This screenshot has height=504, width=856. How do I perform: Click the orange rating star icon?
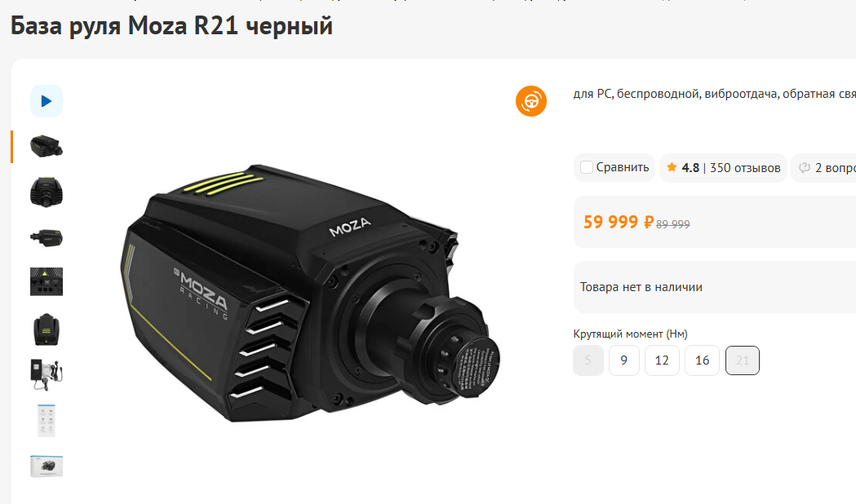[x=672, y=167]
